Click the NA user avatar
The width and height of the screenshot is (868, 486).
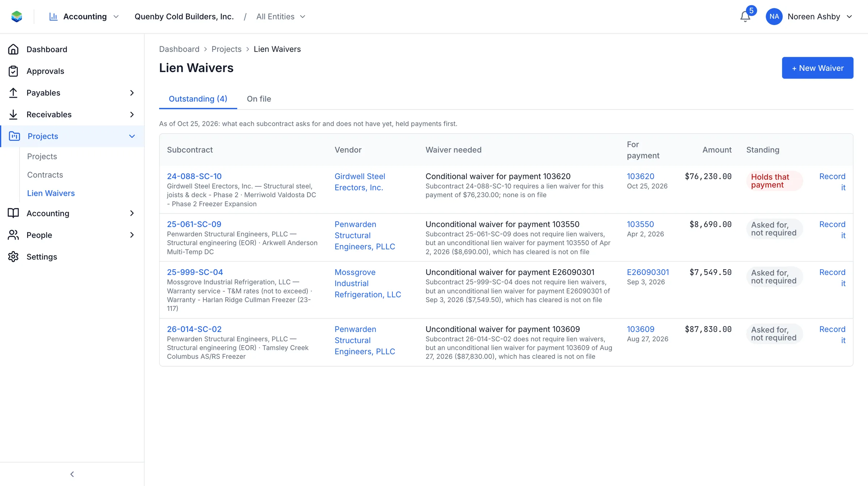(x=774, y=17)
